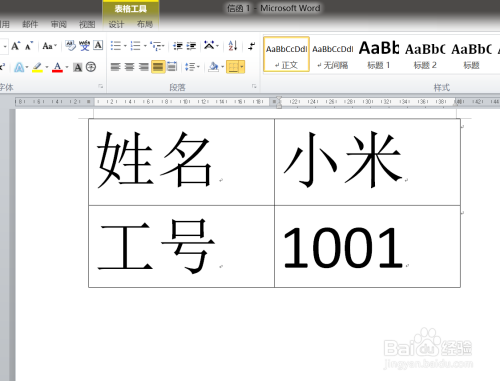Open the 设计 table tools tab
500x381 pixels.
(116, 24)
